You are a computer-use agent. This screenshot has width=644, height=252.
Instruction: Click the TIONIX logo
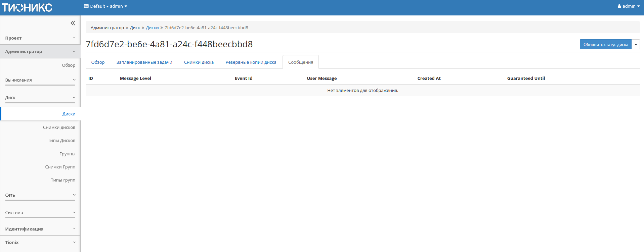coord(27,7)
